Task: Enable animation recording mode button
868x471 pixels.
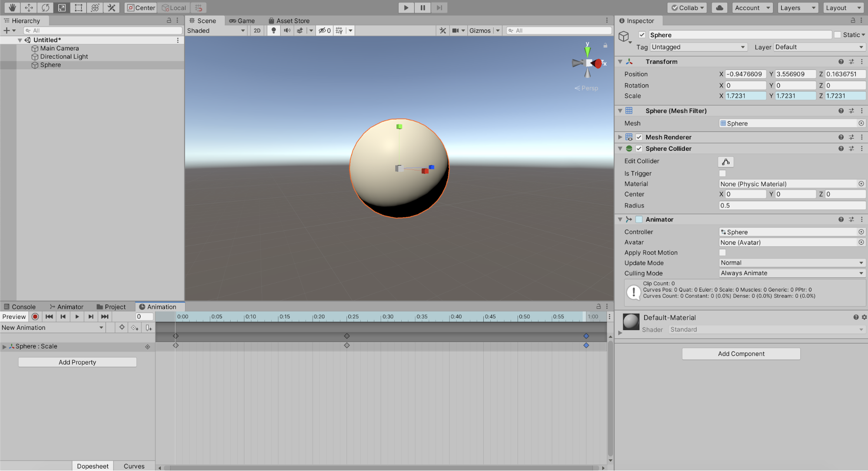Action: click(36, 317)
